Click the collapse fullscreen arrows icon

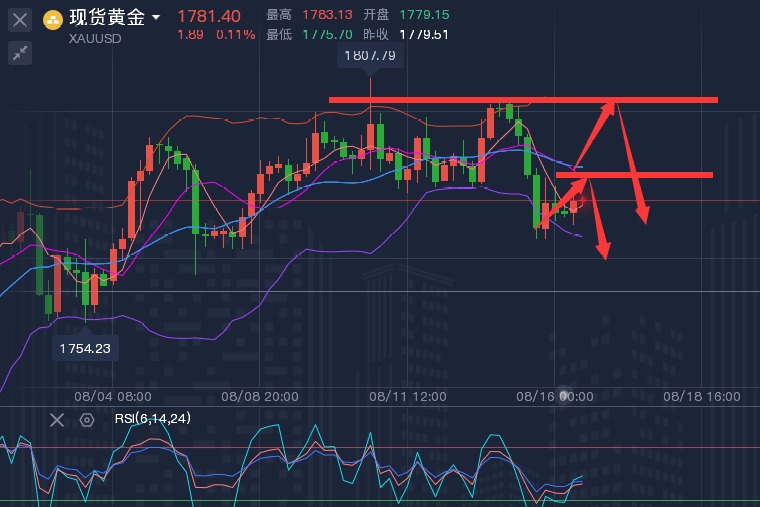coord(19,54)
